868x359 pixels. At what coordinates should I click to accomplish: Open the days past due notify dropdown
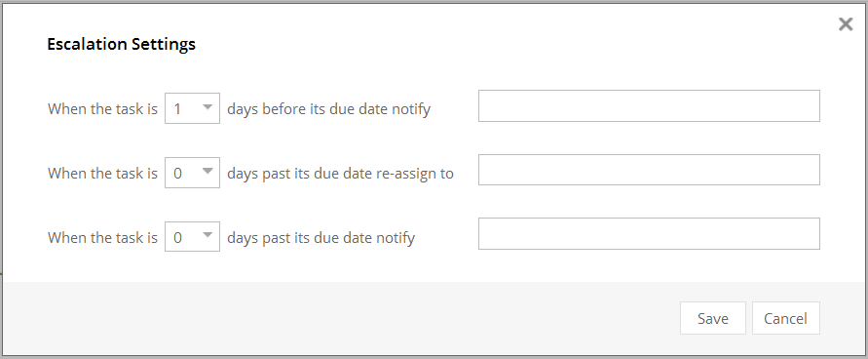192,236
